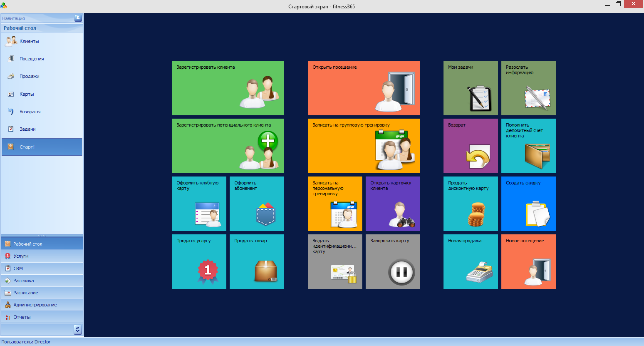The image size is (644, 346).
Task: Open the Администрирование navigation group
Action: click(x=42, y=305)
